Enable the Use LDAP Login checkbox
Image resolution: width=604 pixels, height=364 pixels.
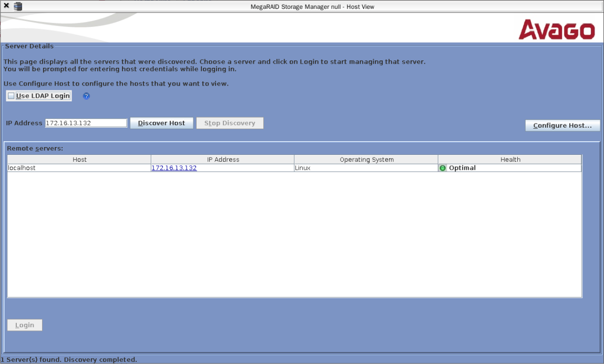pyautogui.click(x=11, y=96)
